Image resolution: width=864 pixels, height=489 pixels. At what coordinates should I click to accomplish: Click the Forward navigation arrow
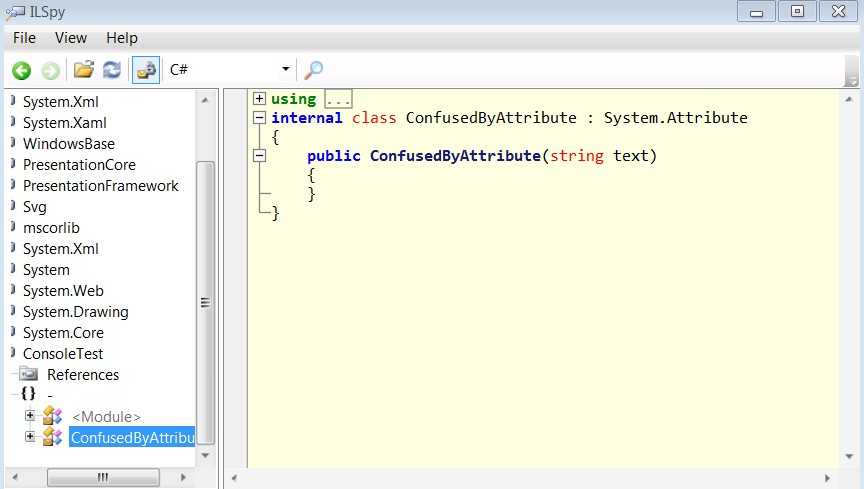coord(51,71)
